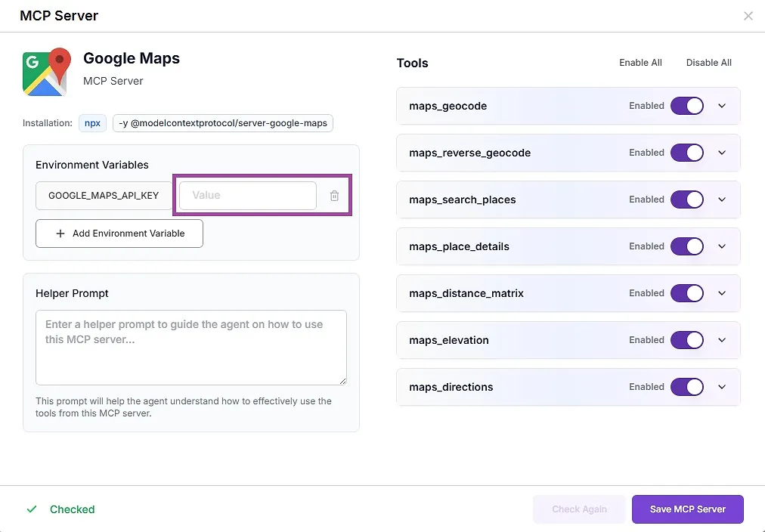Toggle maps_place_details enabled switch
765x532 pixels.
[687, 246]
